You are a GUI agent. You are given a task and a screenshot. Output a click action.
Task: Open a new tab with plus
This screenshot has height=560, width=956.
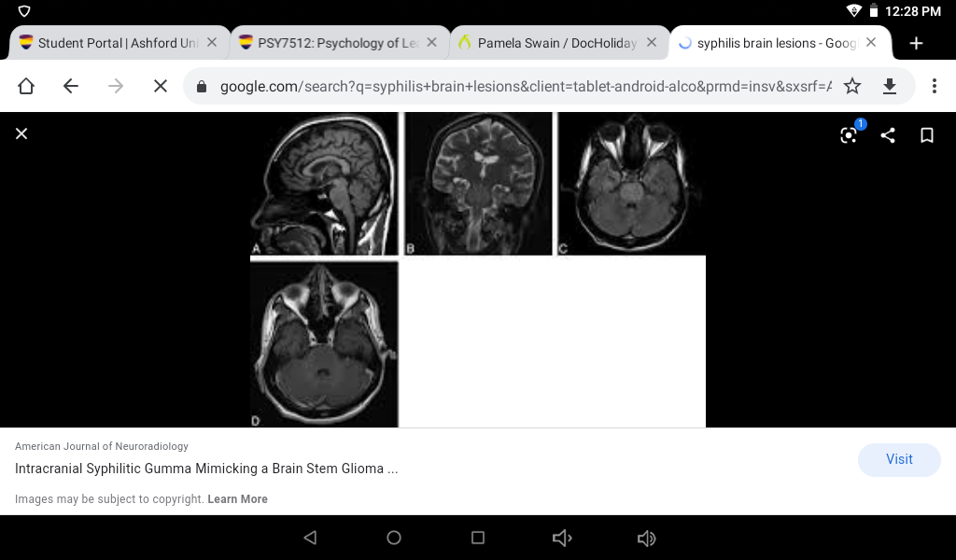click(916, 43)
